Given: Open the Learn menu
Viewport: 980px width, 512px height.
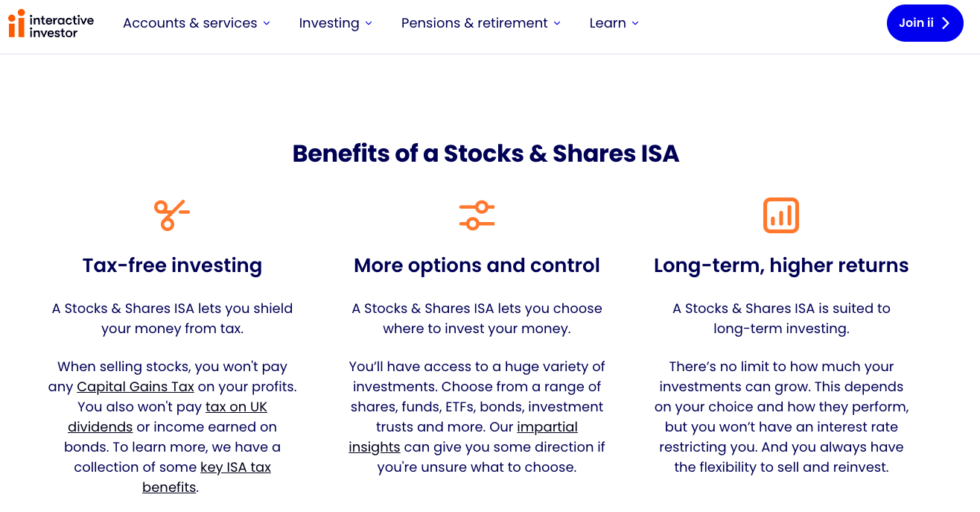Looking at the screenshot, I should pyautogui.click(x=608, y=23).
